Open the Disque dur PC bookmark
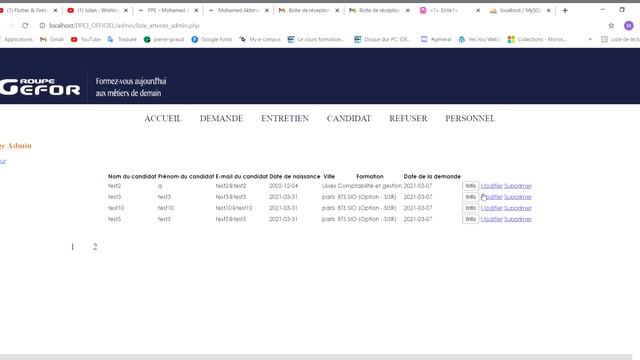 pyautogui.click(x=382, y=39)
